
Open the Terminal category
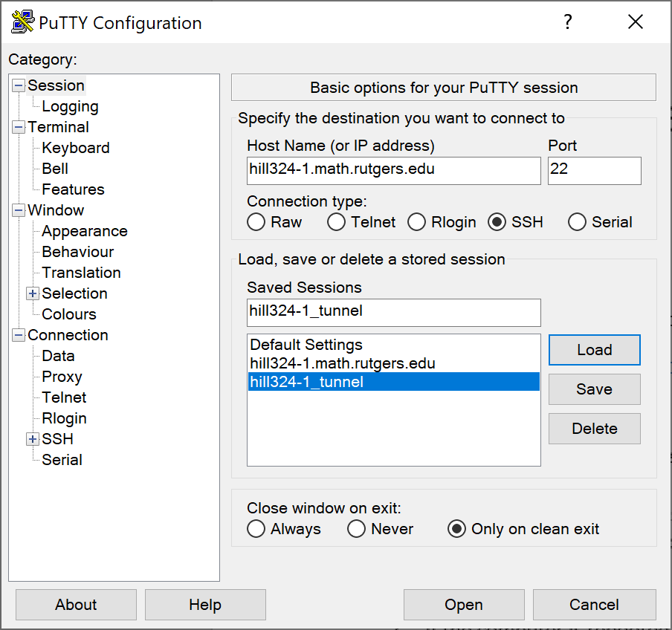click(58, 127)
